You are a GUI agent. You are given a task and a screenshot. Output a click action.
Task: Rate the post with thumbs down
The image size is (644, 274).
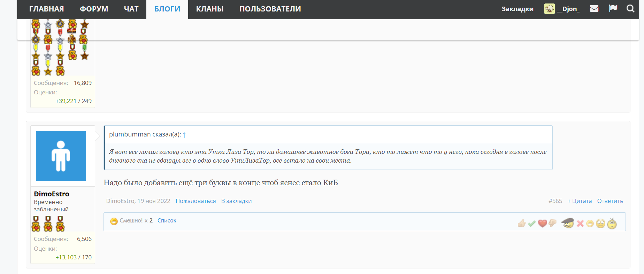tap(552, 224)
